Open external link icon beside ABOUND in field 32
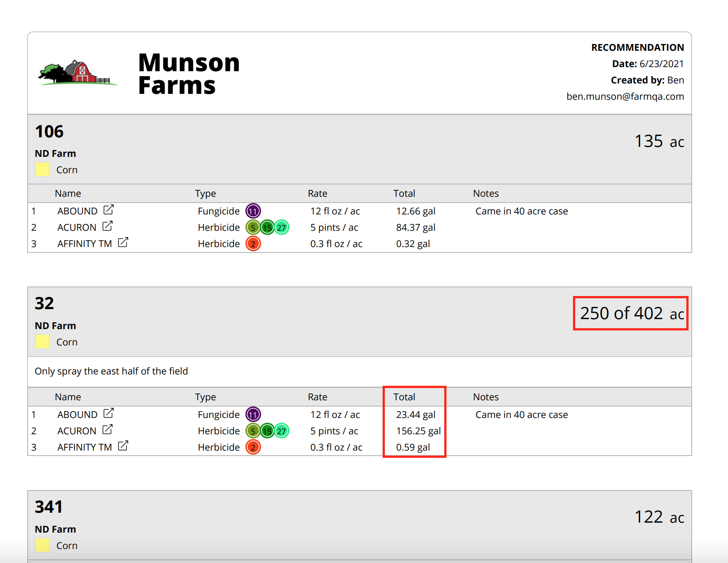This screenshot has height=563, width=728. click(108, 413)
